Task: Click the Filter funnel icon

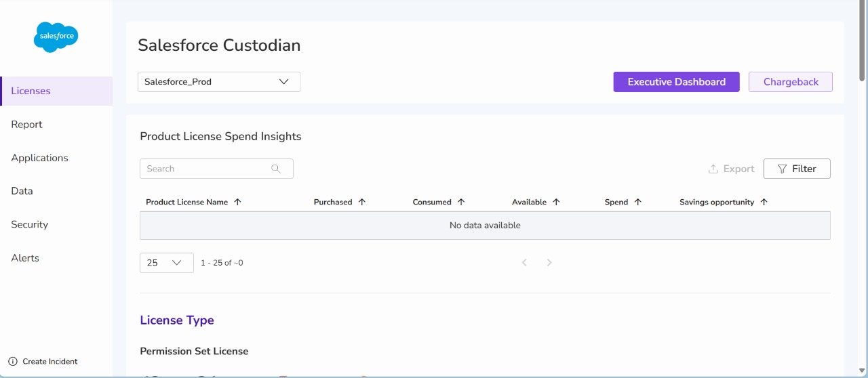Action: point(782,169)
